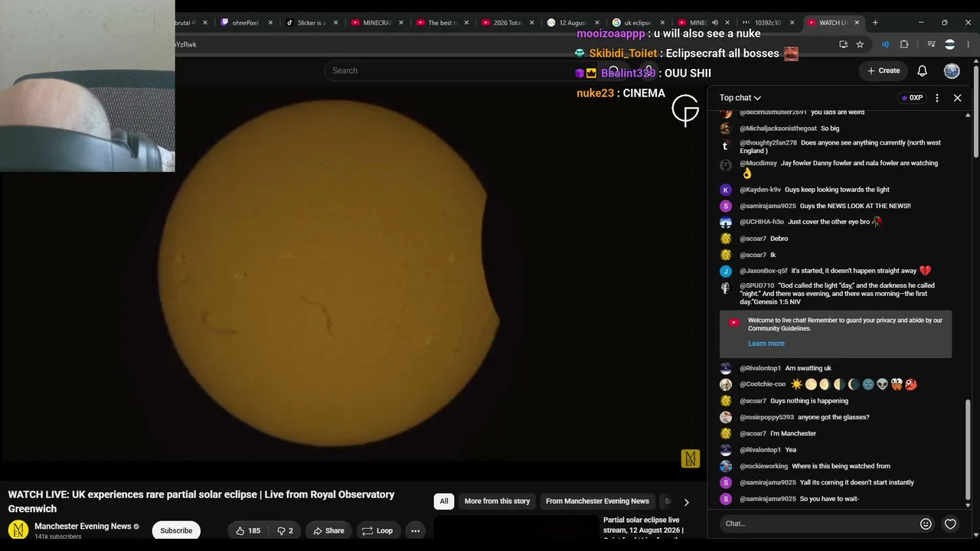Open the Chrome three-dot menu

click(969, 44)
